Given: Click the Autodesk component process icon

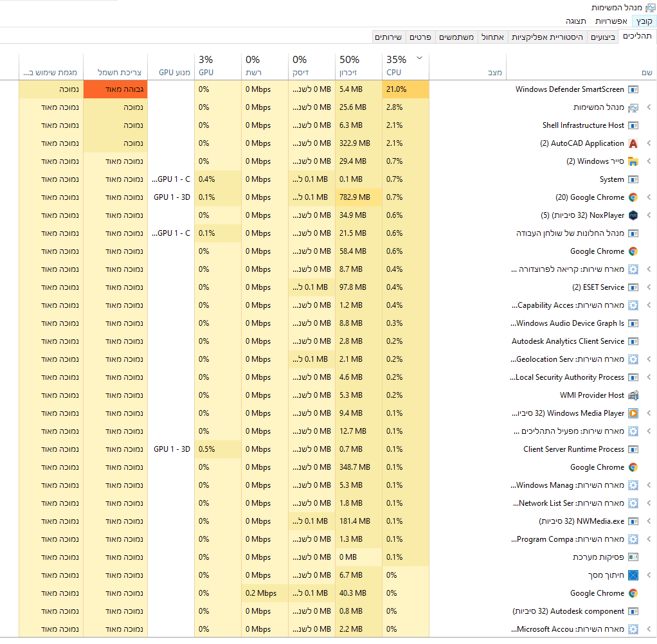Looking at the screenshot, I should point(633,611).
